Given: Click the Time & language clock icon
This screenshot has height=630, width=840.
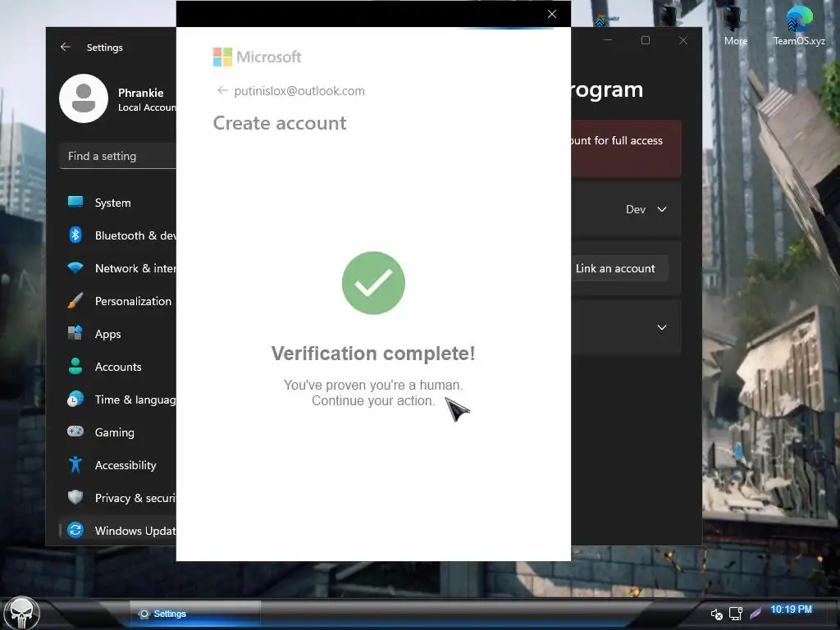Looking at the screenshot, I should 75,399.
